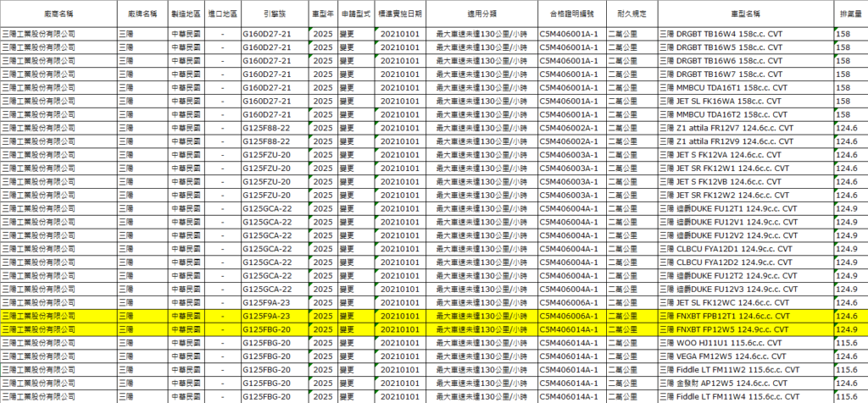868x403 pixels.
Task: Click highlighted cell 三陽 FNXBT FPB12T1 124.6c.c. CVT
Action: [x=746, y=316]
